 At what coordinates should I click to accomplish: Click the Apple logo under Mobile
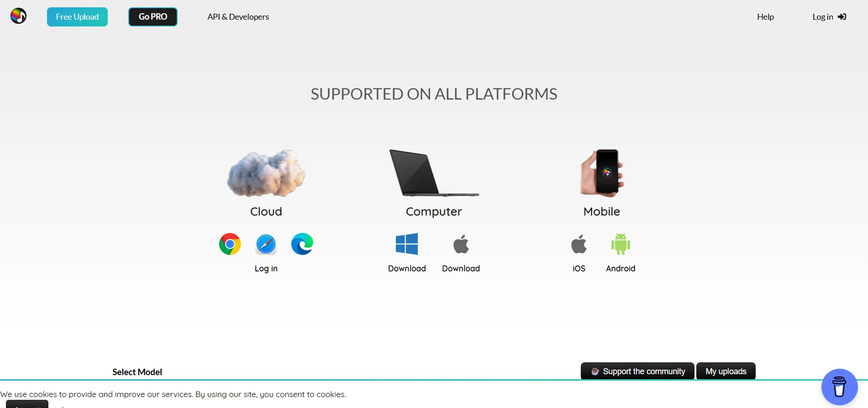[579, 244]
